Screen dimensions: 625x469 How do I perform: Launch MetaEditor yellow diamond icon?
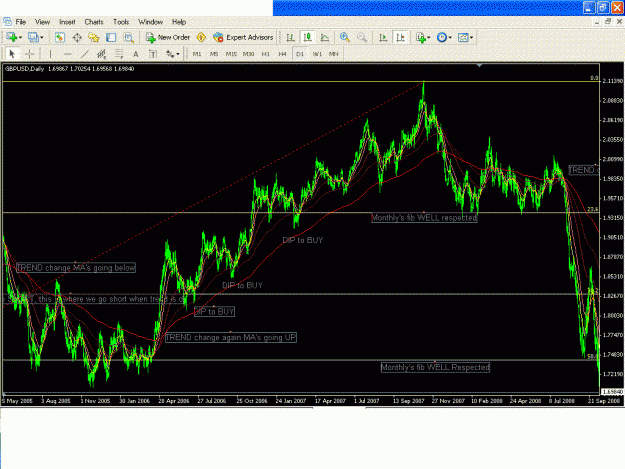coord(201,37)
